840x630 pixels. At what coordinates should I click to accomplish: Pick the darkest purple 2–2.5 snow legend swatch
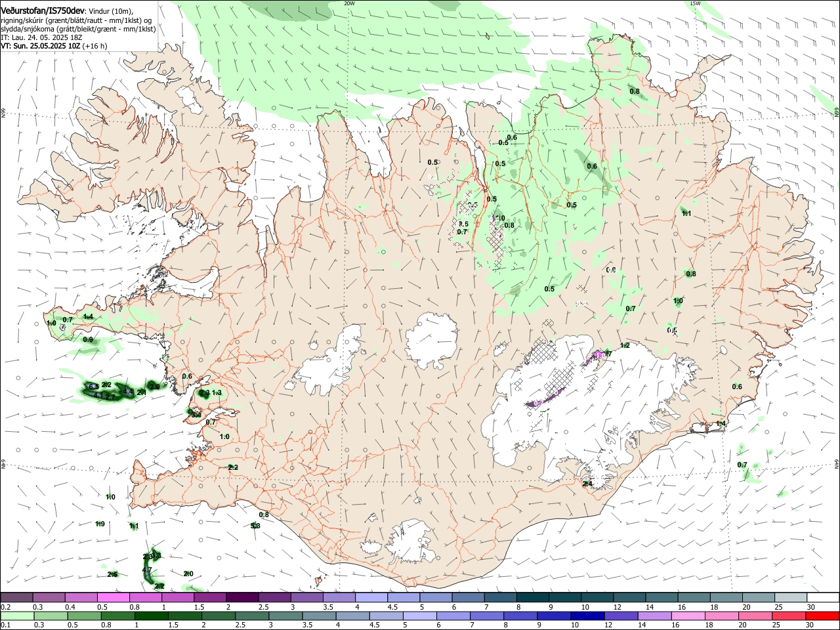click(x=242, y=597)
